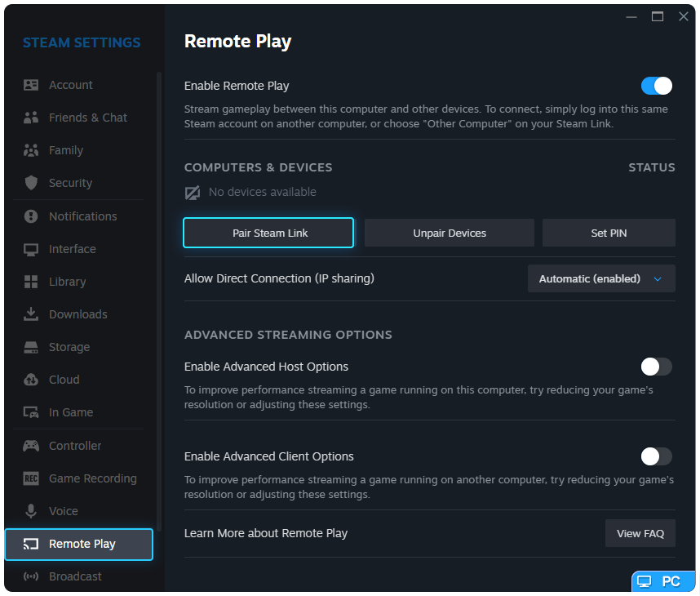Click the sidebar vertical scrollbar
This screenshot has width=700, height=596.
159,301
